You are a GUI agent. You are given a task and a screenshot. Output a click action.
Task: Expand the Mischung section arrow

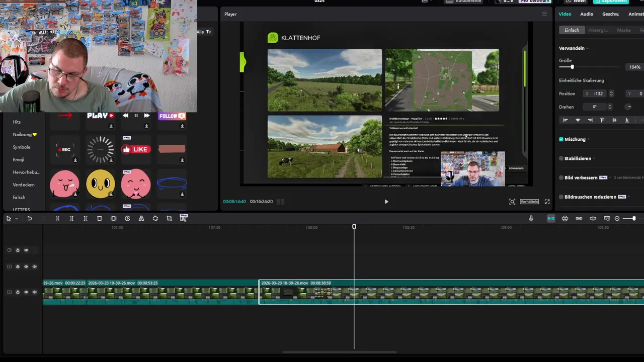(x=589, y=139)
